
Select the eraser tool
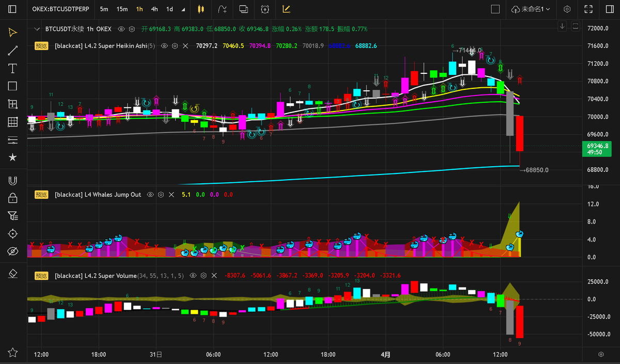(13, 273)
